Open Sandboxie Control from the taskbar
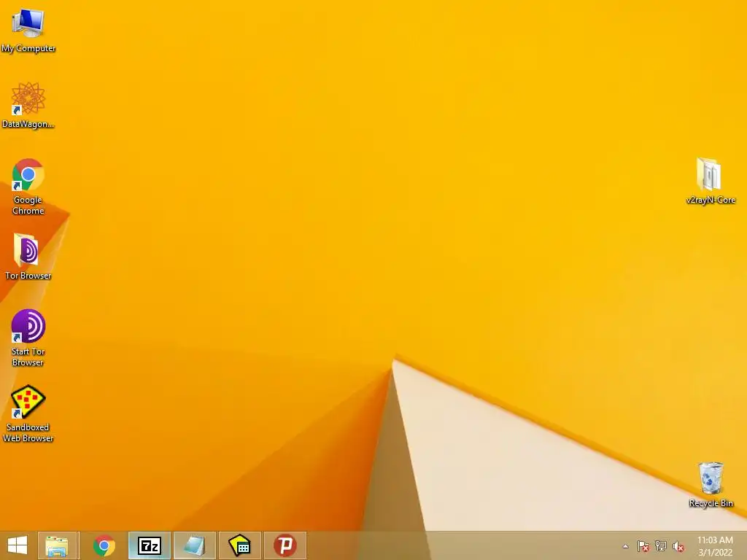The width and height of the screenshot is (747, 560). [x=239, y=545]
